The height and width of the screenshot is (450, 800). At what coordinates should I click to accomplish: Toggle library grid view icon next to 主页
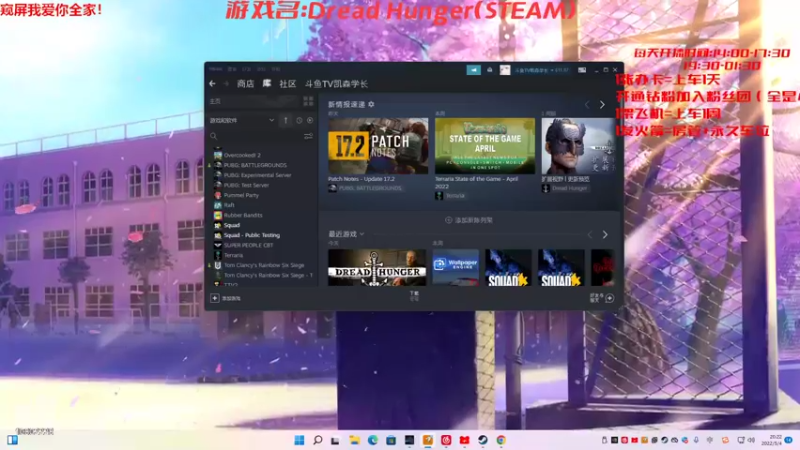(x=308, y=101)
